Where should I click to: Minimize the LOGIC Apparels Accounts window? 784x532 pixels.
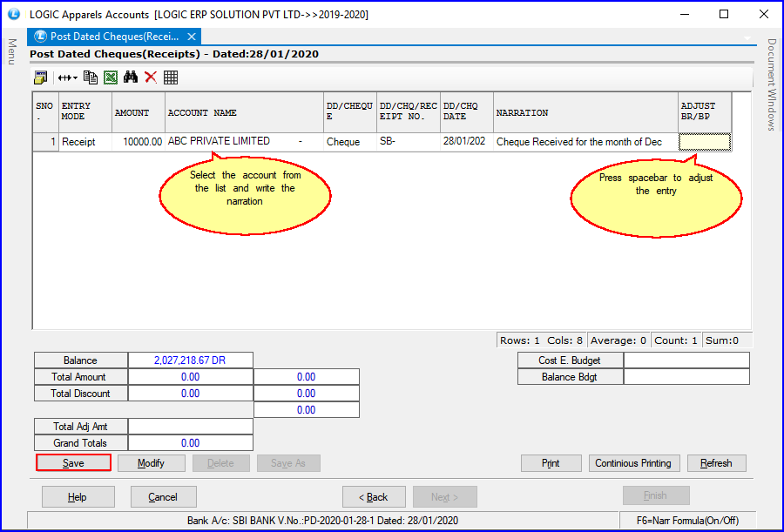coord(685,14)
